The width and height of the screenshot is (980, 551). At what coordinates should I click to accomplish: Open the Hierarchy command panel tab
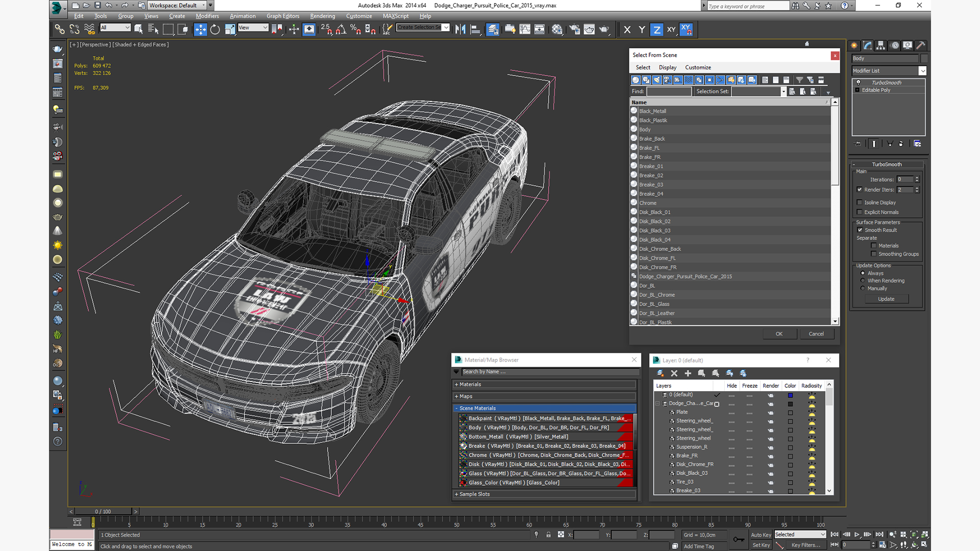(x=881, y=45)
